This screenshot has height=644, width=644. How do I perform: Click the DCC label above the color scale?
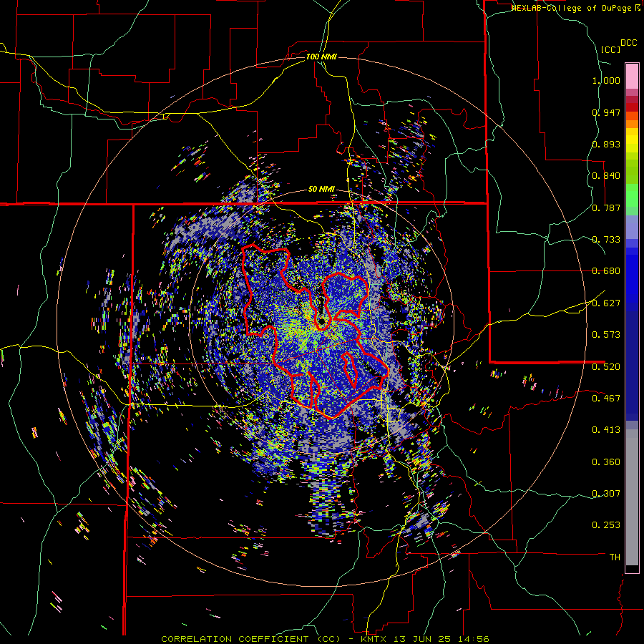(x=628, y=43)
